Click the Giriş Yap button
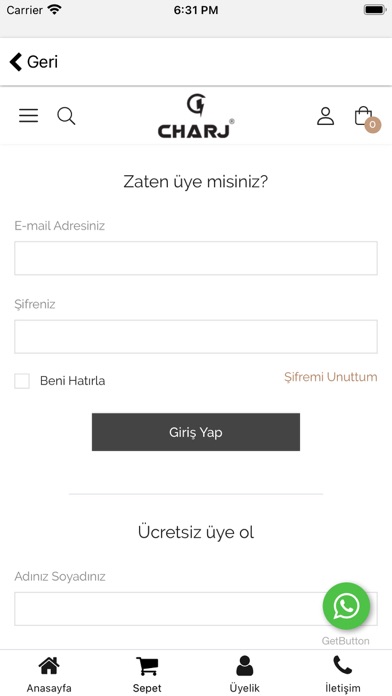Screen dimensions: 392x696 pos(196,432)
